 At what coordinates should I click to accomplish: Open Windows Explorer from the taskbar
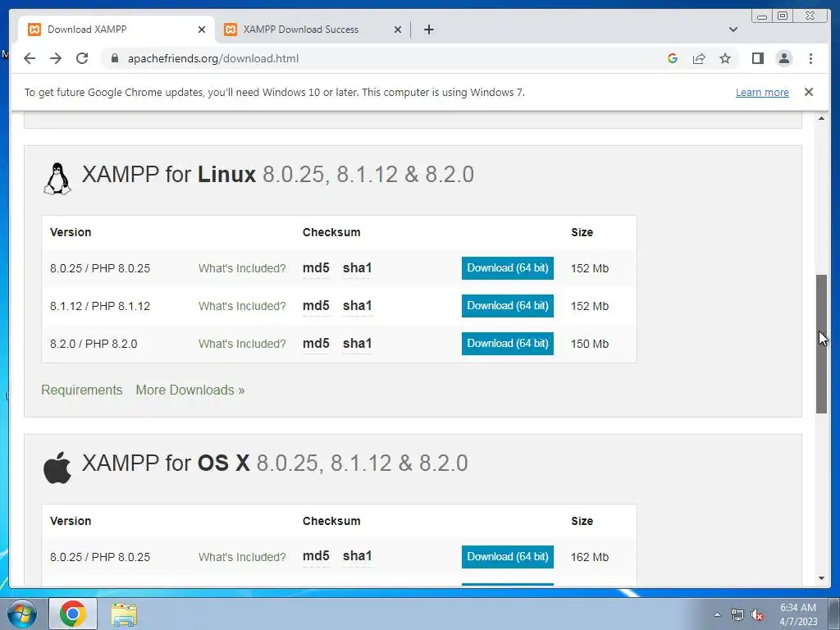coord(124,614)
